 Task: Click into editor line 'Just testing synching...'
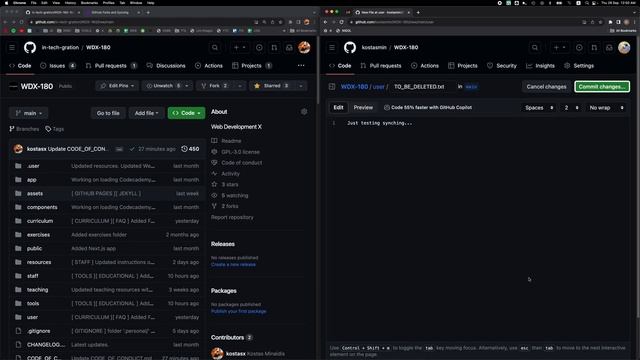point(379,123)
